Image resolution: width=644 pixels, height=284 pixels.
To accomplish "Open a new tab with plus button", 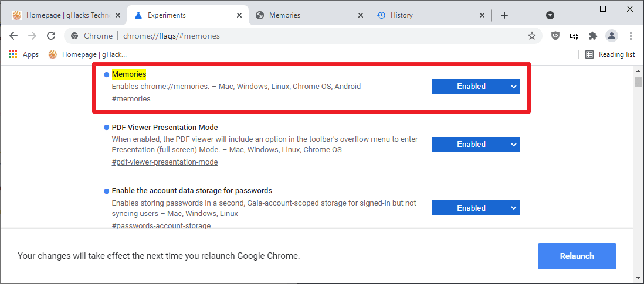I will pos(504,16).
